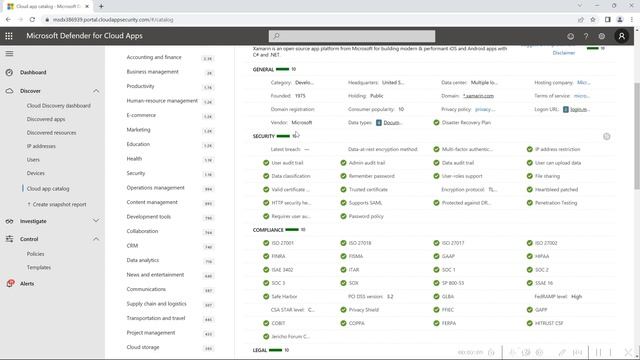This screenshot has height=360, width=640.
Task: Click the Alerts bell icon
Action: [10, 283]
